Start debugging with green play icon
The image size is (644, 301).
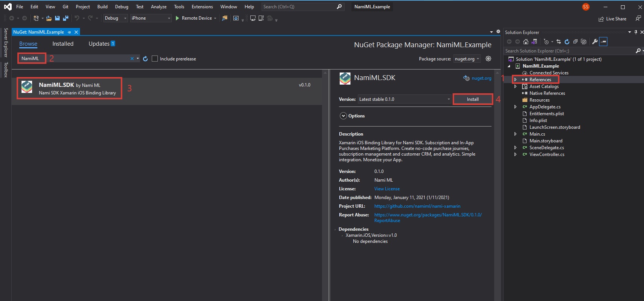[177, 18]
